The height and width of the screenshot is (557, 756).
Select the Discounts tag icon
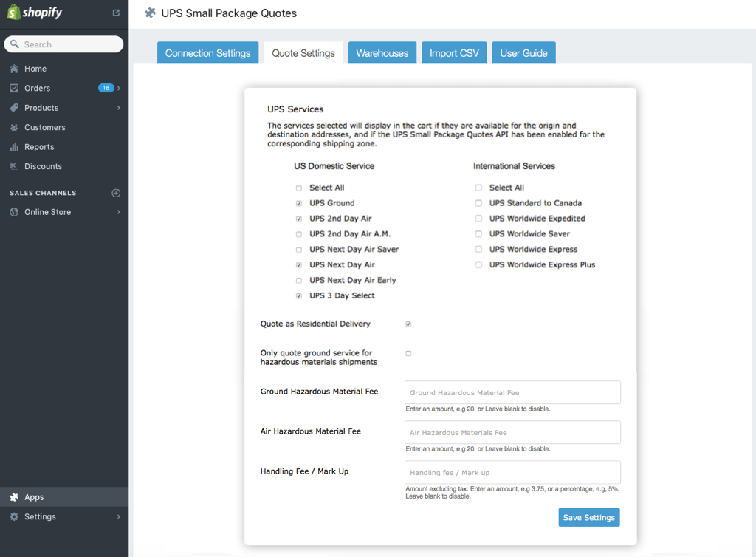[15, 166]
